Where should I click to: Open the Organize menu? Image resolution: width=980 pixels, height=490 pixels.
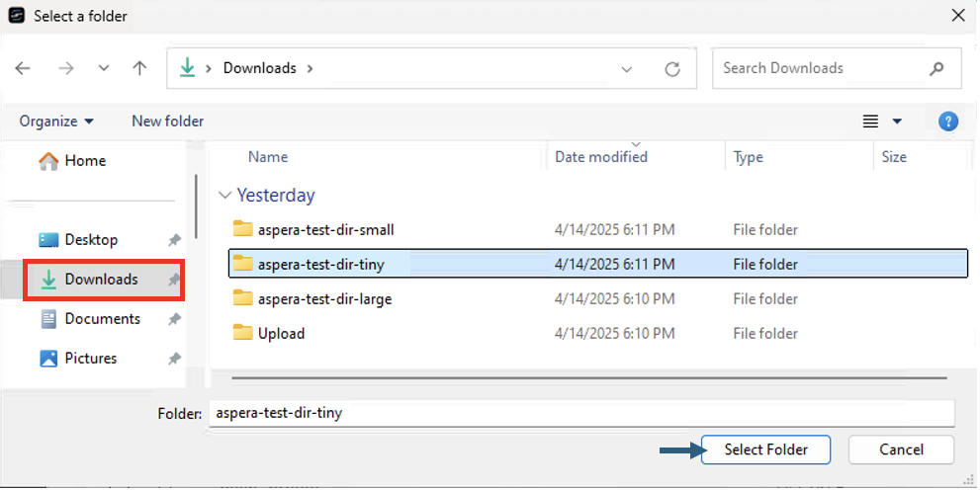click(56, 122)
